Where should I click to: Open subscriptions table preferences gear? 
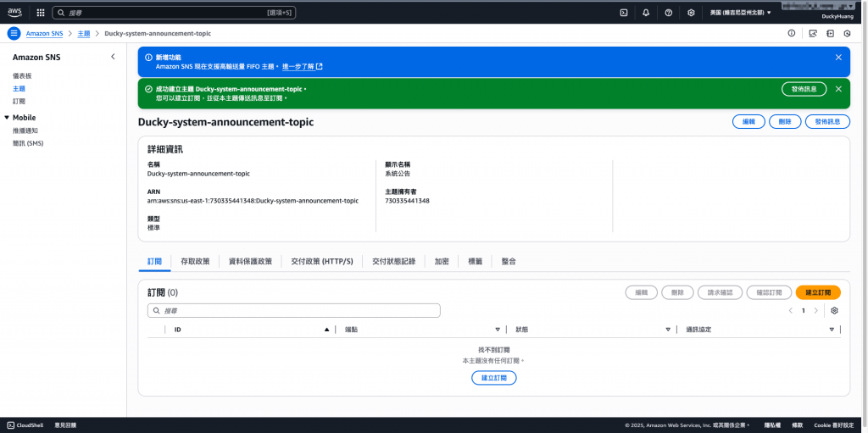(834, 311)
